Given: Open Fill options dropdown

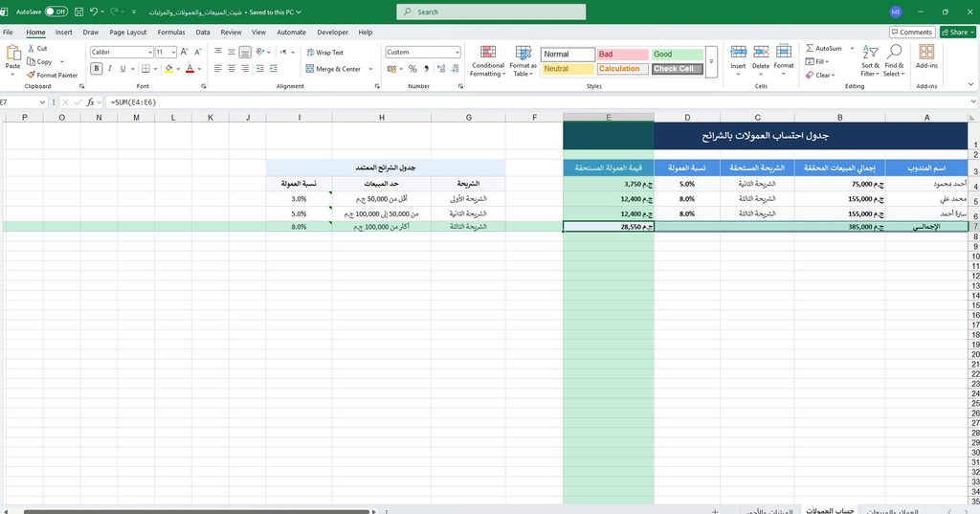Looking at the screenshot, I should coord(817,62).
